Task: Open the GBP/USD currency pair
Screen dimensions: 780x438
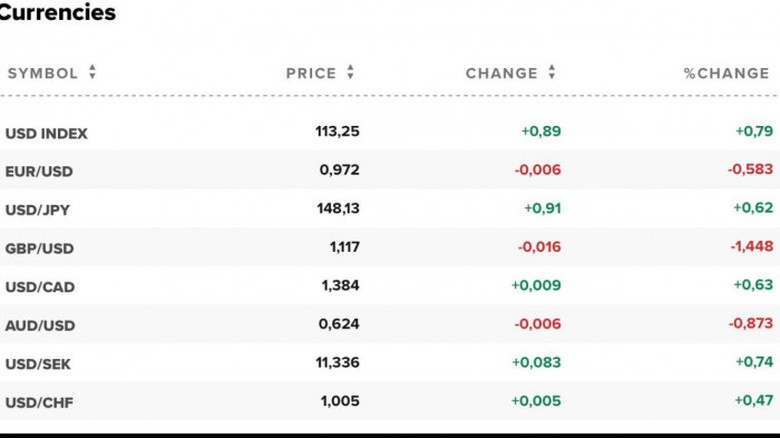Action: [x=39, y=248]
